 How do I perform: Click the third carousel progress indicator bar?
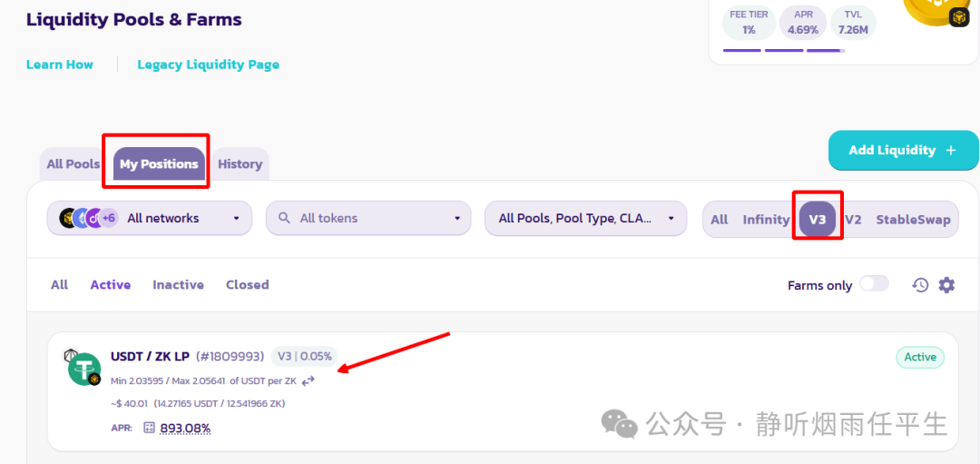click(826, 50)
